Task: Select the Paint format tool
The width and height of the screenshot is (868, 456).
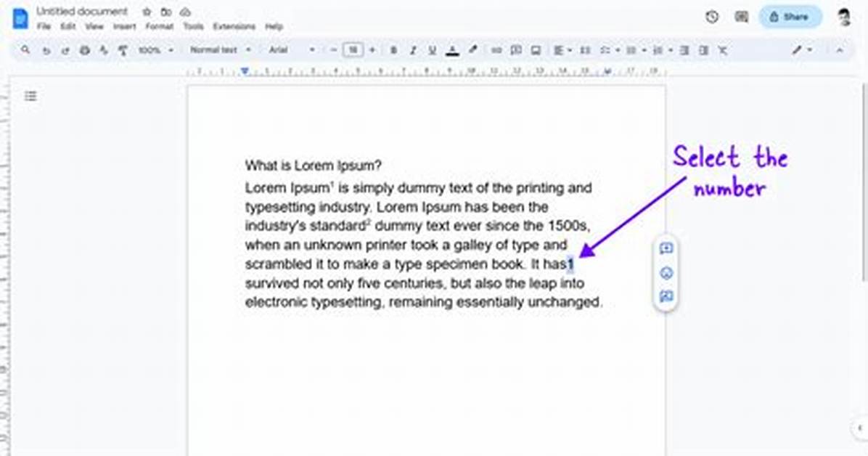Action: 123,50
